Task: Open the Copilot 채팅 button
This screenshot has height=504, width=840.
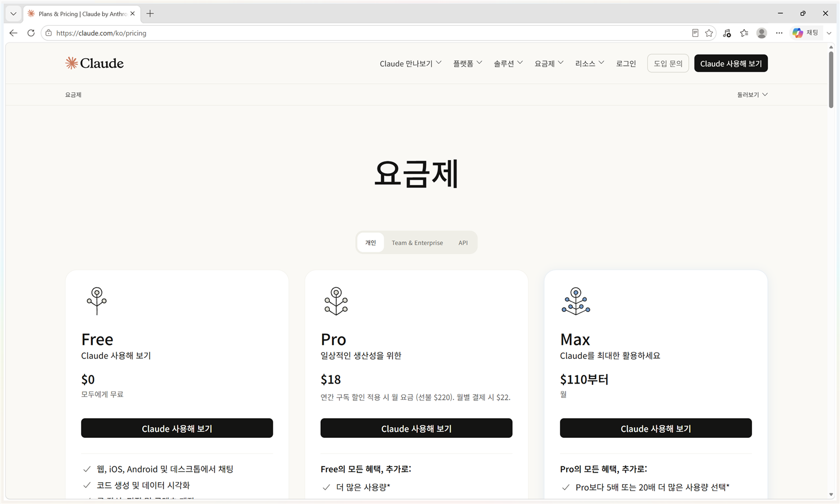Action: click(x=806, y=33)
